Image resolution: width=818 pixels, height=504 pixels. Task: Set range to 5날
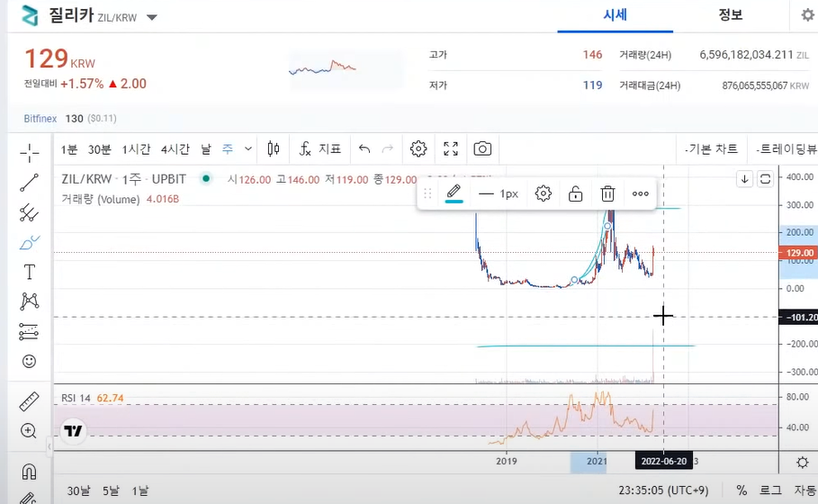(111, 491)
